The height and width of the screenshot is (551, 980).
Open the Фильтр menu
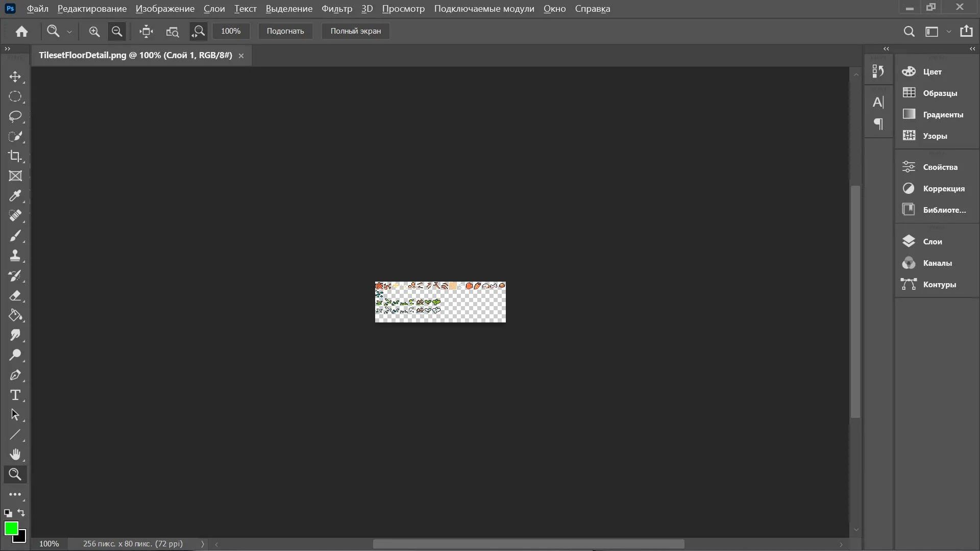coord(336,8)
